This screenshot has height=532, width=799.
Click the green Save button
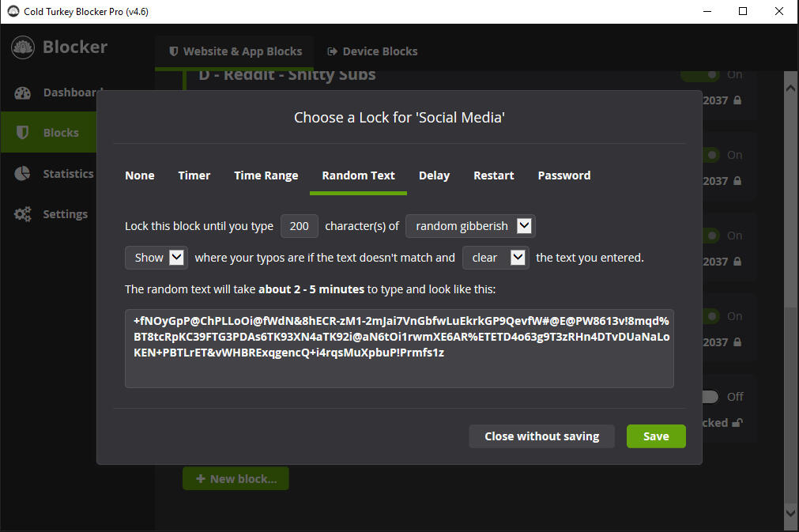[x=656, y=436]
